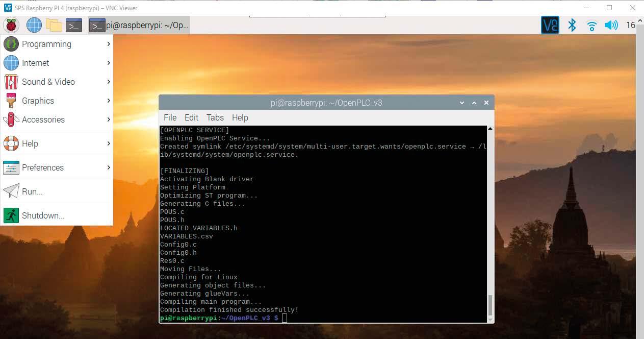Click 'VARIABLES.csv' in terminal output
Viewport: 644px width, 339px height.
click(187, 236)
